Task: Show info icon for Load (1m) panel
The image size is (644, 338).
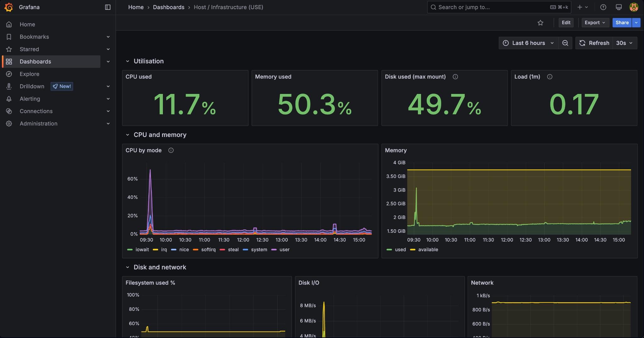Action: point(549,77)
